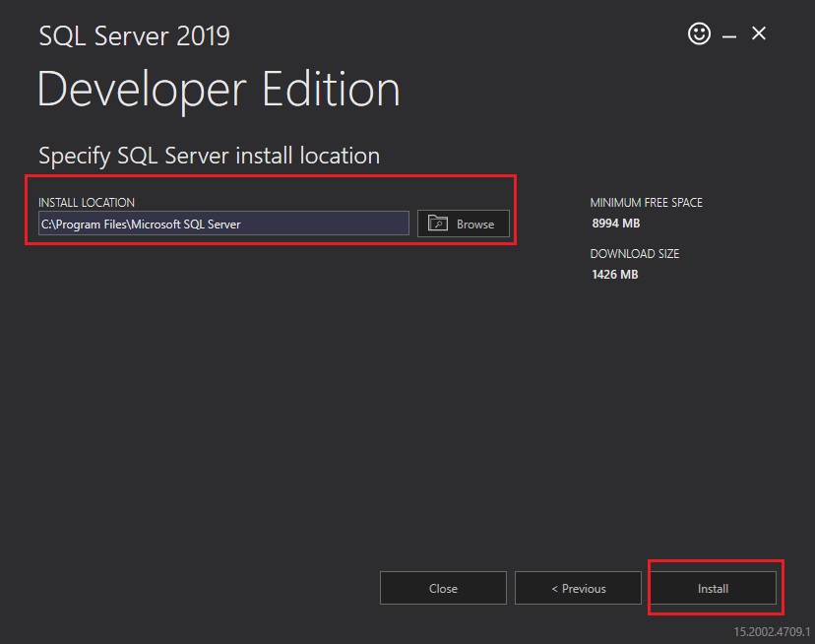Open the Browse folder dialog
Screen dimensions: 815x644
click(464, 224)
